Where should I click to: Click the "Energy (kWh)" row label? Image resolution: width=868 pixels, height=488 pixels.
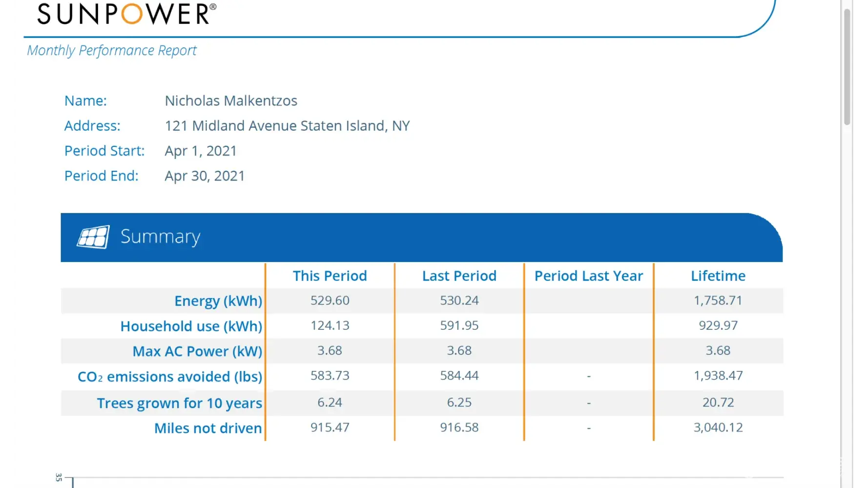click(218, 301)
